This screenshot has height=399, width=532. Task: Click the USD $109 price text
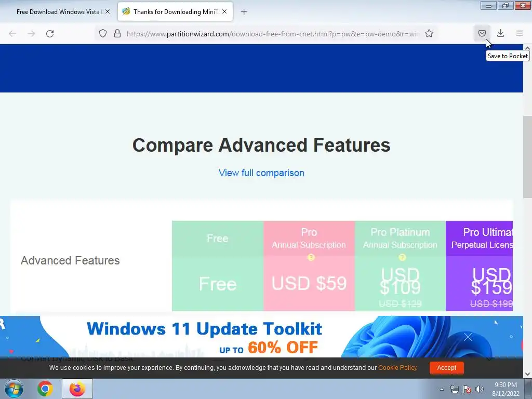(x=400, y=281)
